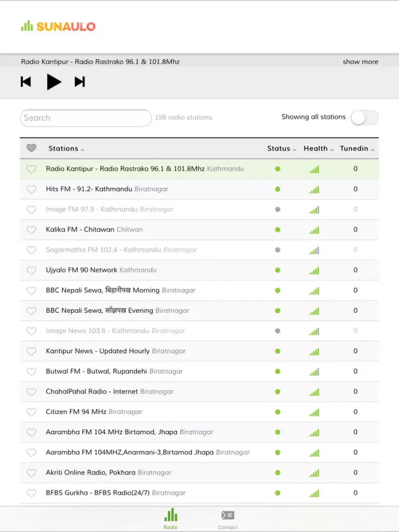The image size is (399, 532).
Task: Select Sagarmatha FM 102.4 - Kathmandu station
Action: click(199, 250)
